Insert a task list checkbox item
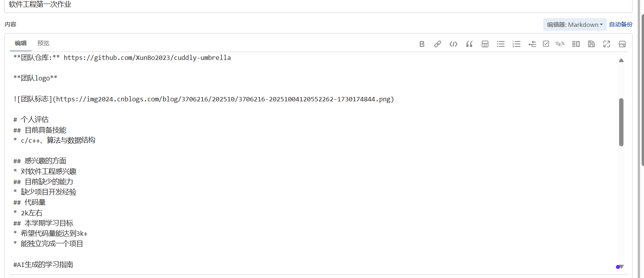This screenshot has width=644, height=278. pyautogui.click(x=546, y=44)
